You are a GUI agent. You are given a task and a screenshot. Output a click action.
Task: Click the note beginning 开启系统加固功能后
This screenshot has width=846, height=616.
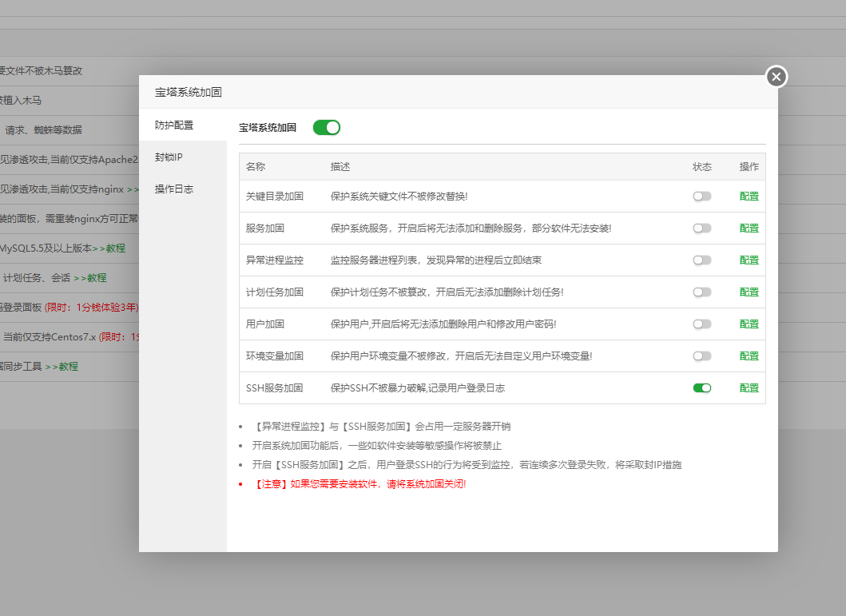376,446
